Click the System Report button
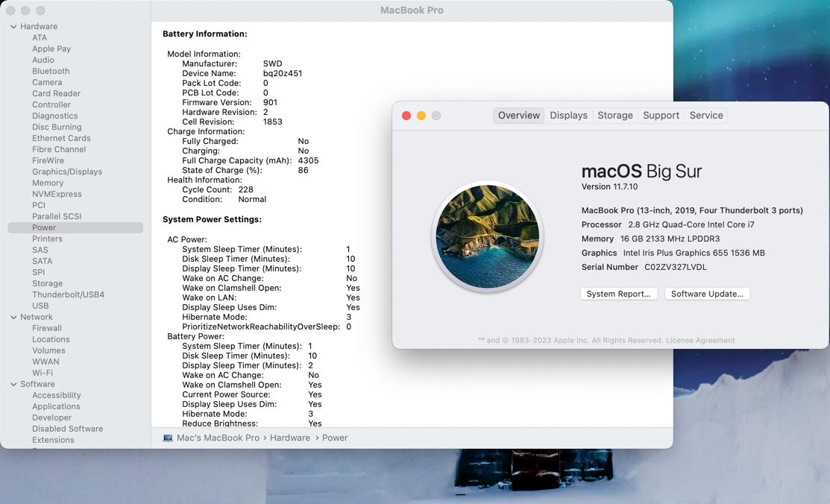The image size is (830, 504). pos(618,294)
